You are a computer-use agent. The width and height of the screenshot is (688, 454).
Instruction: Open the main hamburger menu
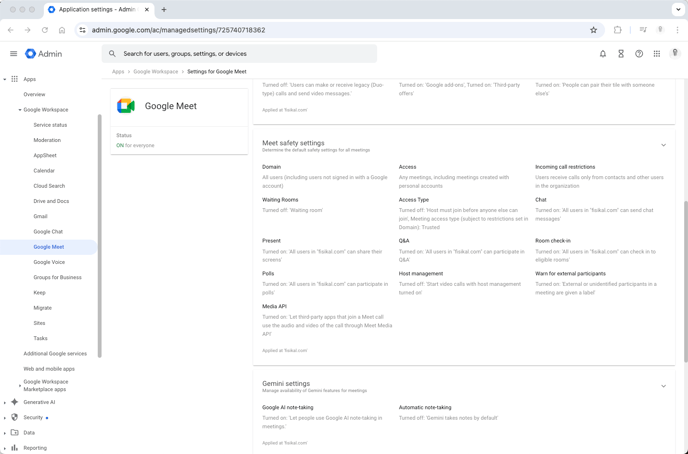[x=14, y=54]
